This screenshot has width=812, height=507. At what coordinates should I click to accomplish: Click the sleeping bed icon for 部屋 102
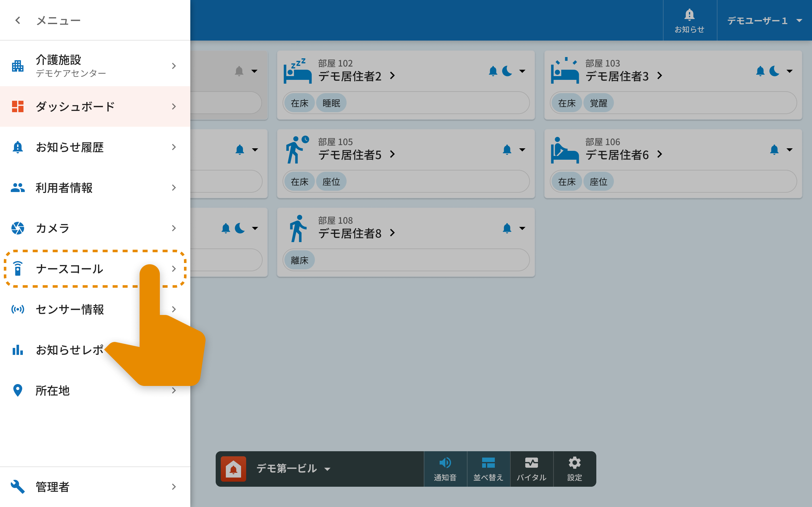(297, 71)
